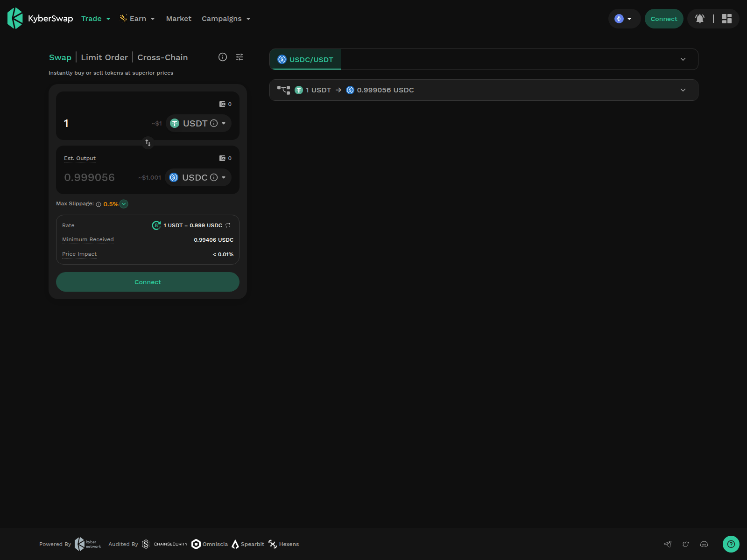Open the USDC token selector dropdown
The width and height of the screenshot is (747, 560).
(198, 177)
